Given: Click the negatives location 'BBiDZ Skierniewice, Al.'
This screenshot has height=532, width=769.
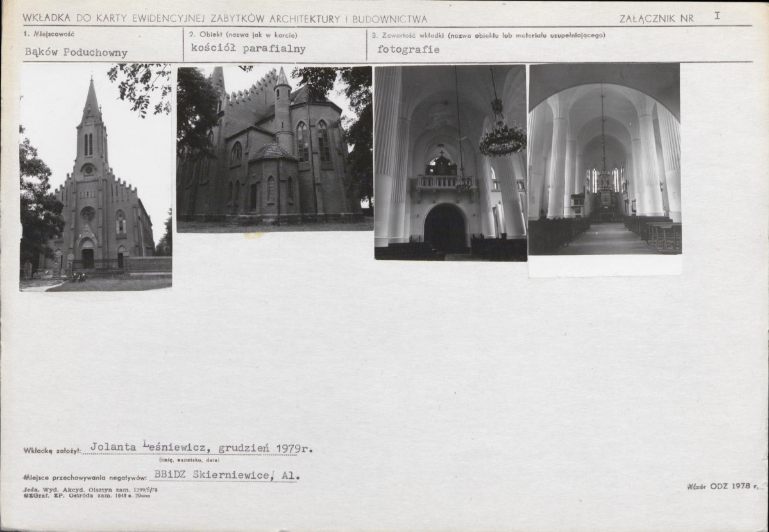Looking at the screenshot, I should pyautogui.click(x=226, y=475).
